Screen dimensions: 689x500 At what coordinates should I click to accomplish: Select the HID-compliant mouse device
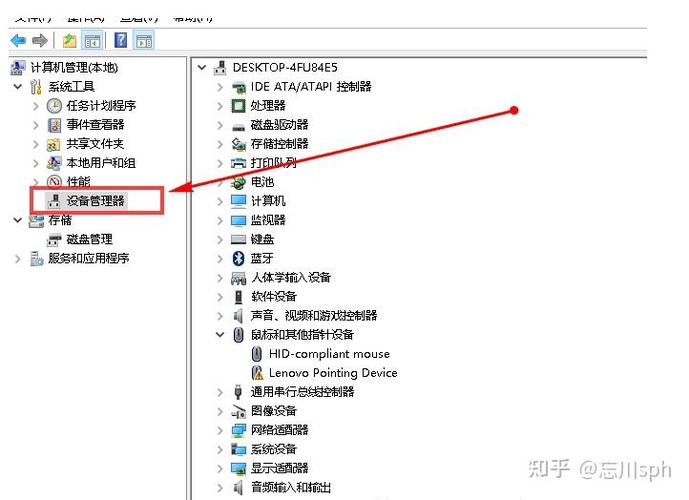[329, 354]
